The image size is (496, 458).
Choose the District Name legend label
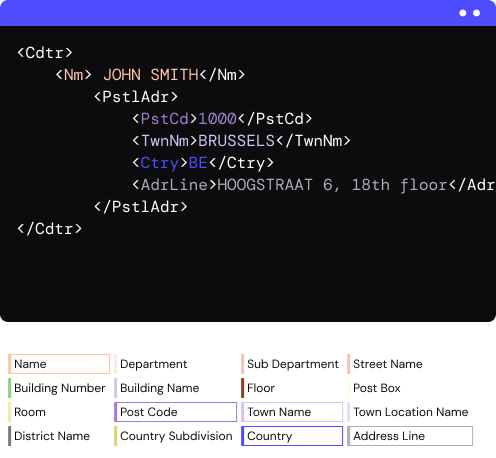(52, 436)
